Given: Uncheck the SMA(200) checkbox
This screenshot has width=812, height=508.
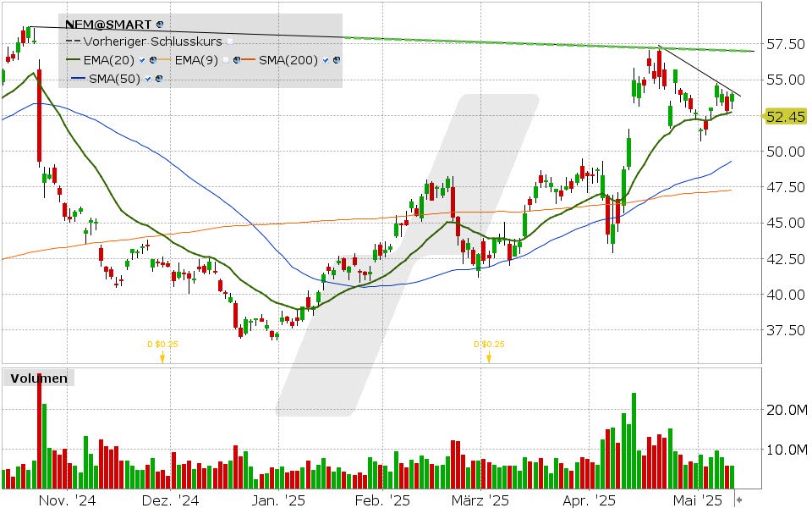Looking at the screenshot, I should click(326, 60).
